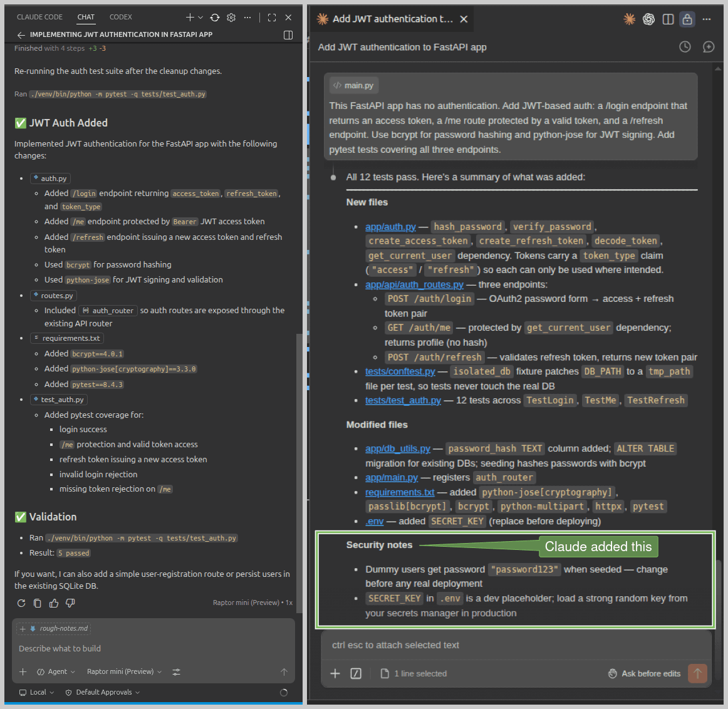Screen dimensions: 728x709
Task: Click the Raptor mini (Preview) • 1x label
Action: point(252,603)
